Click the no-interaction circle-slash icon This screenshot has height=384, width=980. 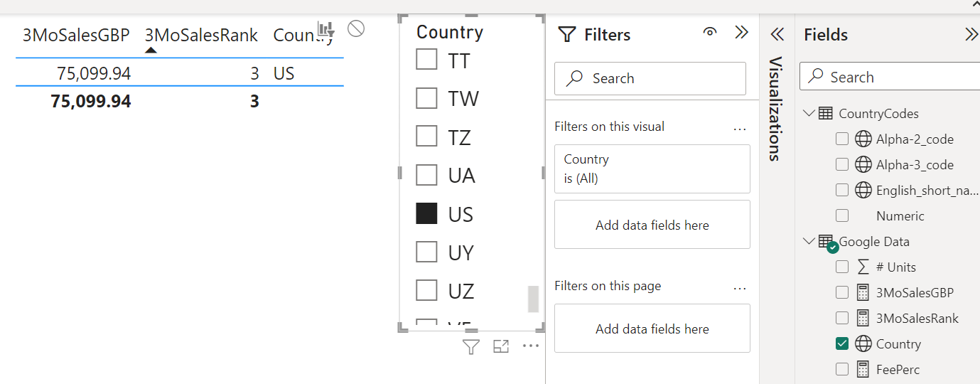point(356,28)
